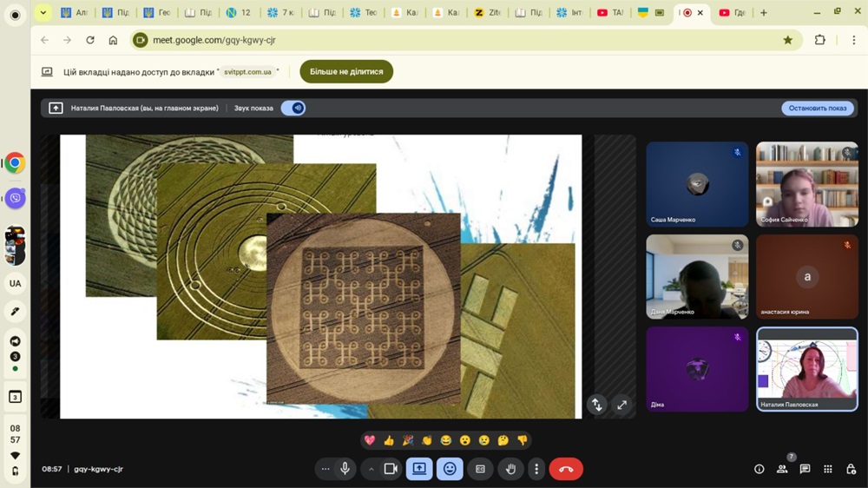Open the meeting details info icon
This screenshot has height=488, width=868.
click(759, 469)
